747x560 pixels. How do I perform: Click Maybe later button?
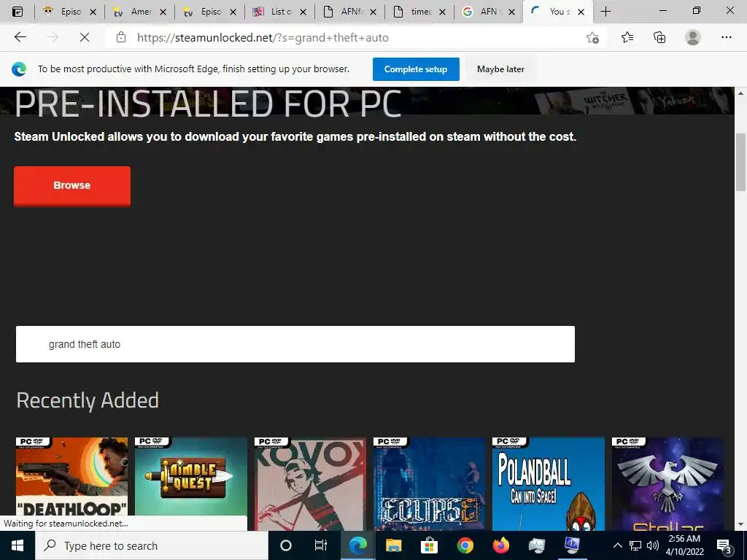click(500, 69)
